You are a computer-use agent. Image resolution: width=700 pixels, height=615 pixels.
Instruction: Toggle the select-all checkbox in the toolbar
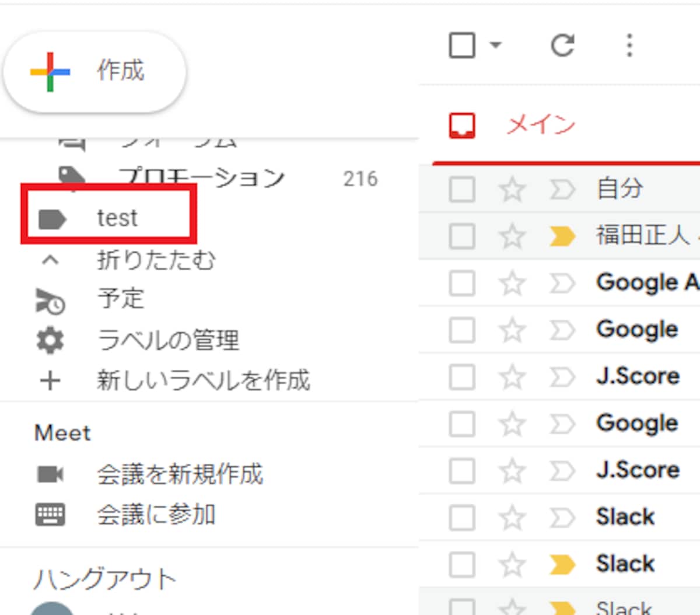(x=462, y=45)
